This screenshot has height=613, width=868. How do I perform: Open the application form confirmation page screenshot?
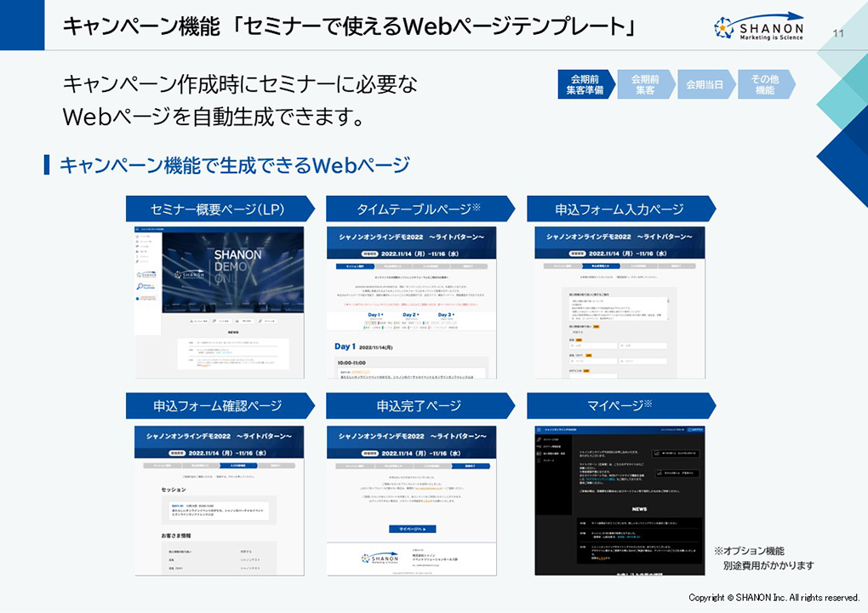tap(220, 501)
